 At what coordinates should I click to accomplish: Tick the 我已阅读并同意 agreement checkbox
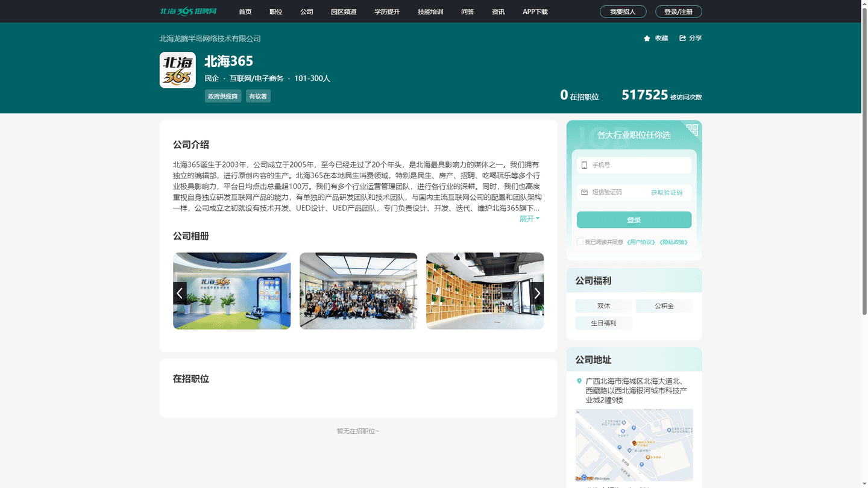[579, 242]
